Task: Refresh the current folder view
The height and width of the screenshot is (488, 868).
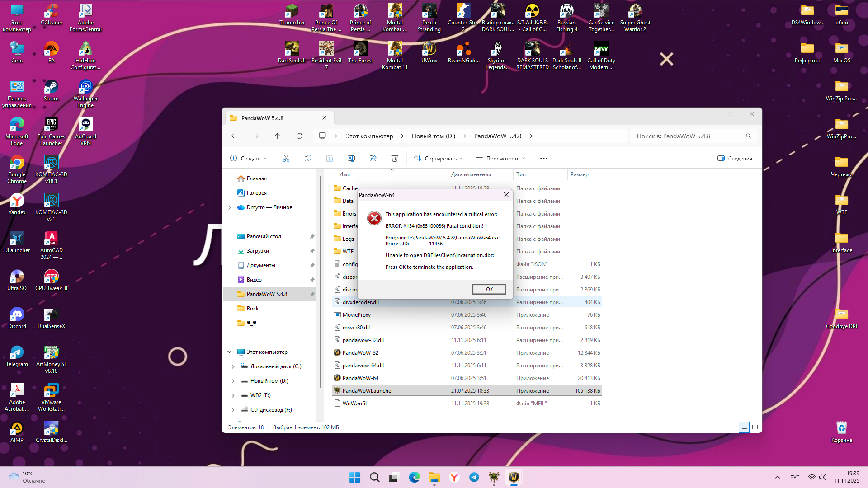Action: click(299, 136)
